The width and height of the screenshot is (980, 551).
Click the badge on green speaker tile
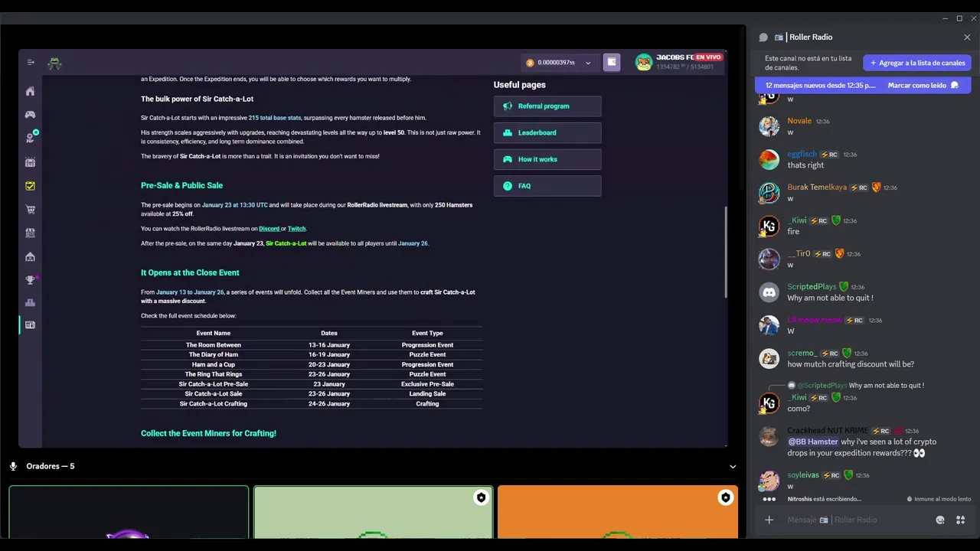click(x=481, y=497)
